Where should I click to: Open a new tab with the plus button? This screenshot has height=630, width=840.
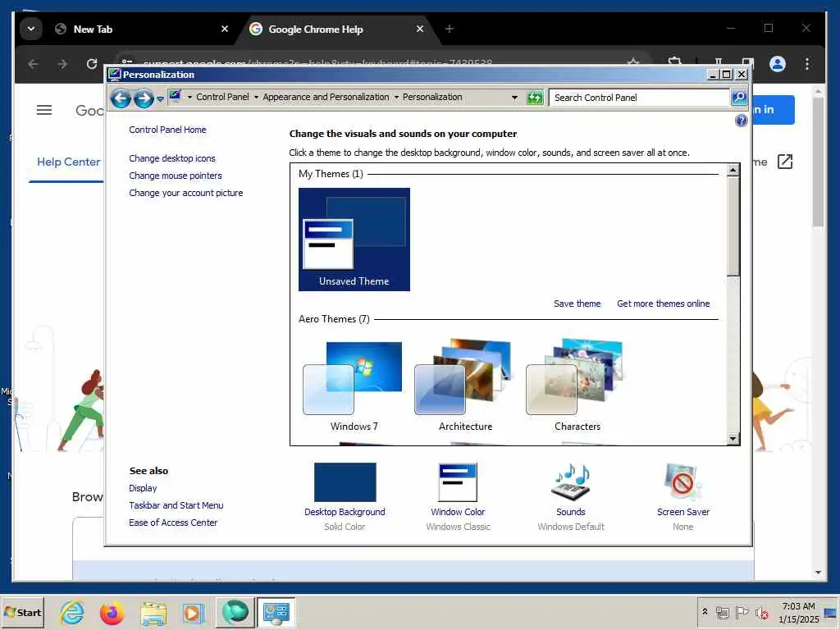[450, 29]
